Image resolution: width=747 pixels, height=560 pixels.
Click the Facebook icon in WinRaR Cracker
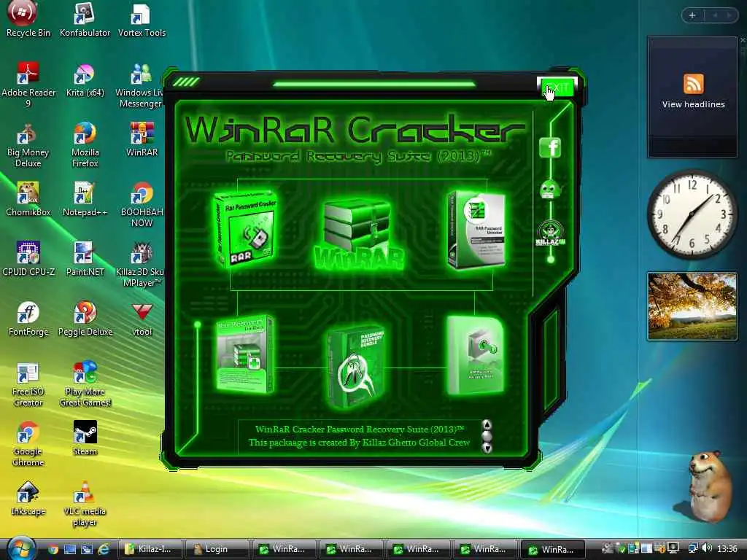point(550,147)
